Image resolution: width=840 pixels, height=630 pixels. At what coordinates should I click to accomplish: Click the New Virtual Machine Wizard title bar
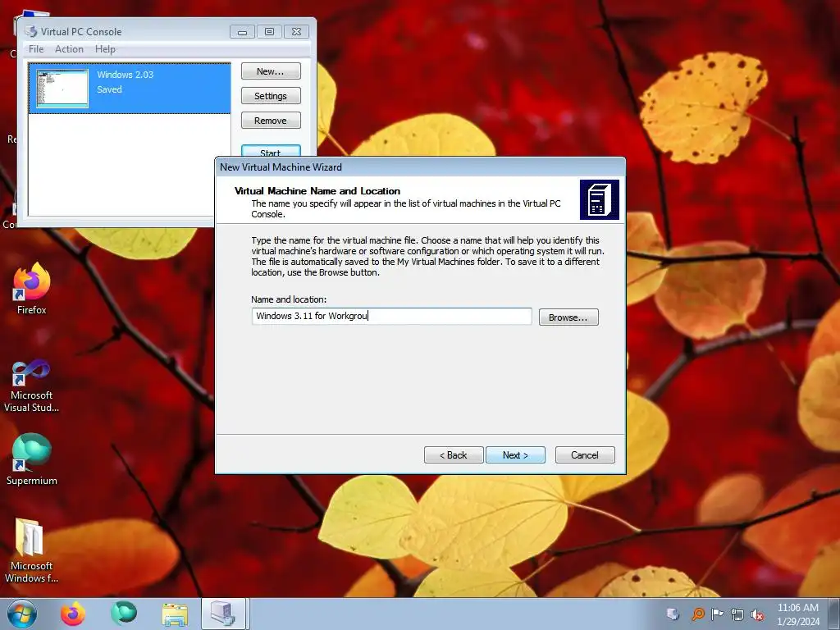pyautogui.click(x=420, y=167)
